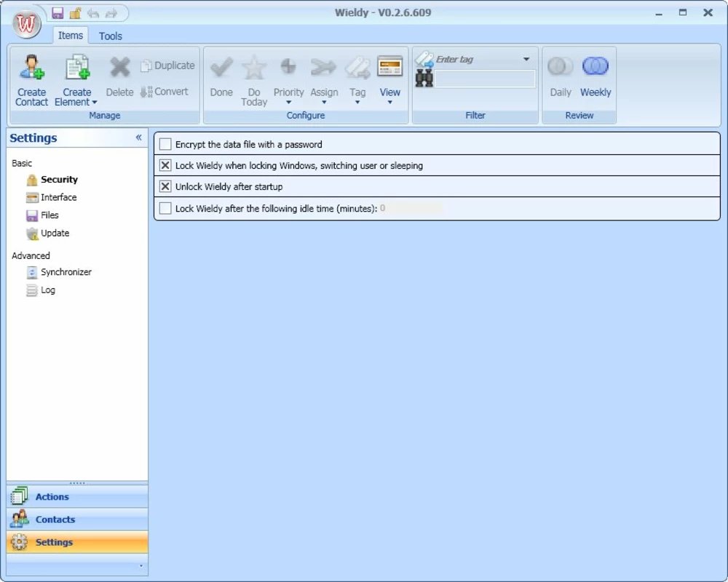Click the Duplicate button in Manage group
Image resolution: width=728 pixels, height=582 pixels.
(167, 65)
